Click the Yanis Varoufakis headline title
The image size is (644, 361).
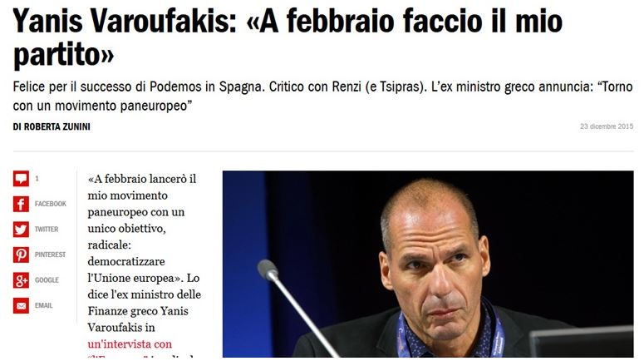click(288, 37)
